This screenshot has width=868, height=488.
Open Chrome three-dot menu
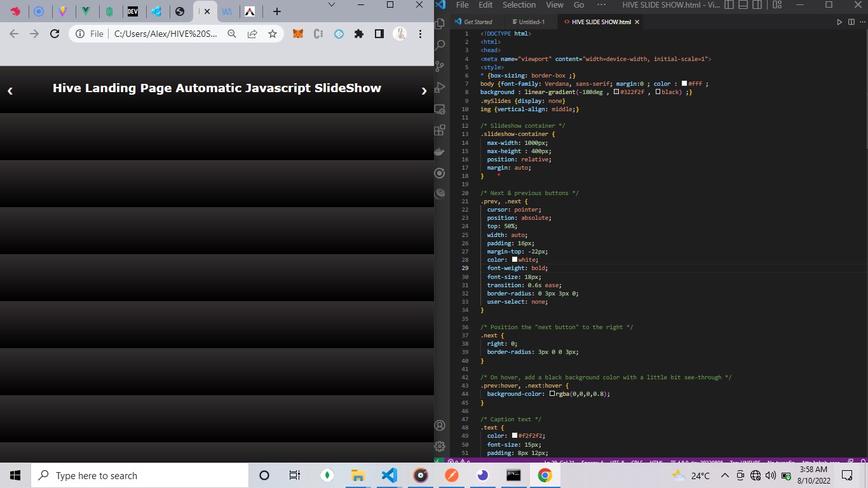[x=420, y=34]
